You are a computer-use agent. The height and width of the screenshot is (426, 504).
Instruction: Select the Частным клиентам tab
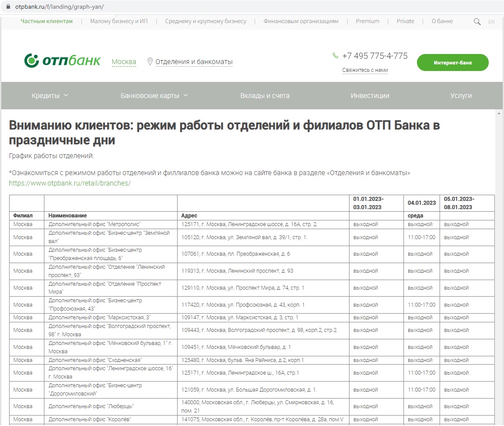[x=47, y=21]
